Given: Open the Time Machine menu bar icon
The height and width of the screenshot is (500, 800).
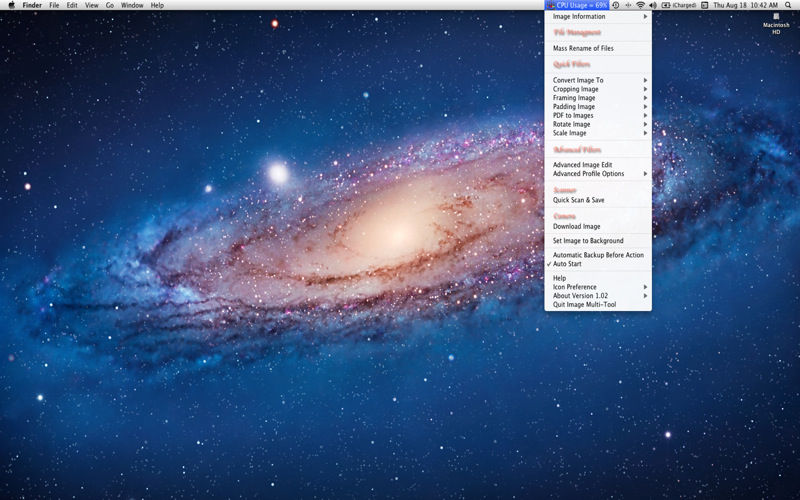Looking at the screenshot, I should point(616,5).
